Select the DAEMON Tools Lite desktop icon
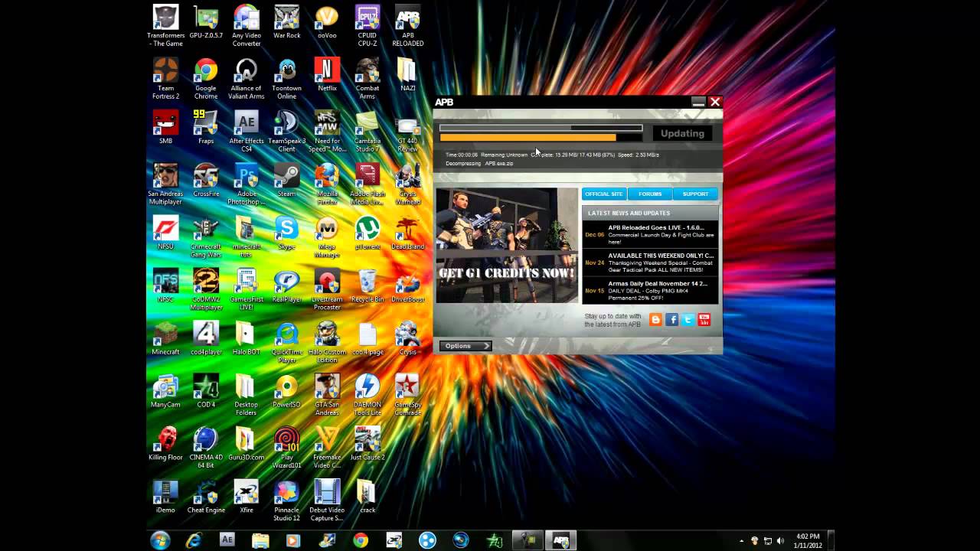 367,396
